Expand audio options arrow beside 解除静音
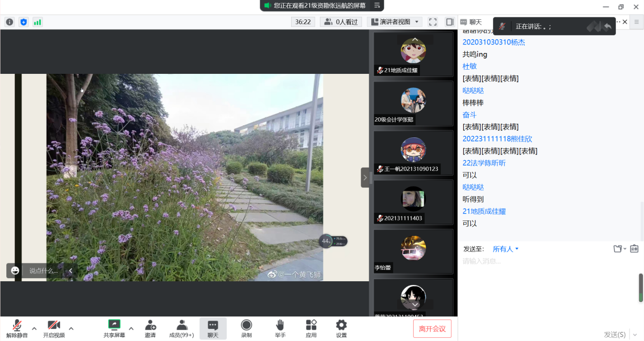This screenshot has width=644, height=341. tap(34, 329)
